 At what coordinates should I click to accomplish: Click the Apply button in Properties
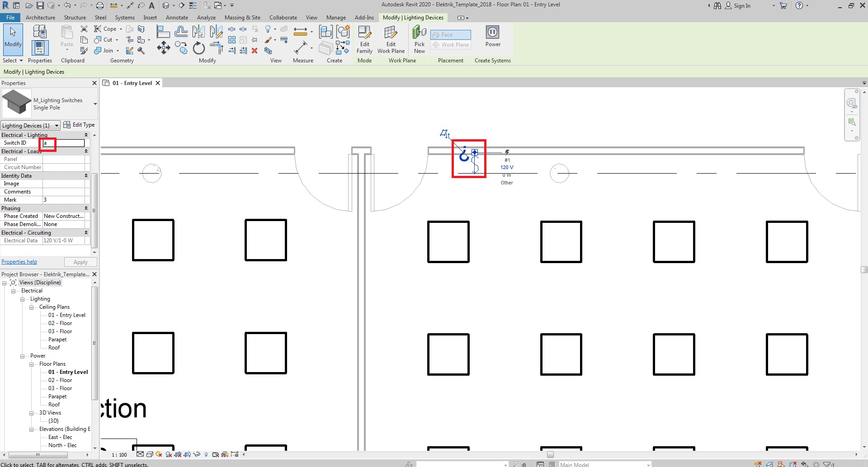tap(80, 262)
